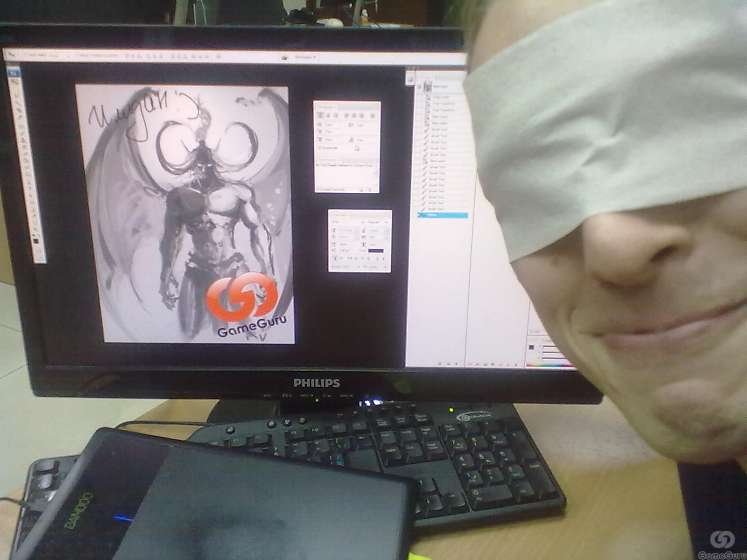This screenshot has height=560, width=747.
Task: Click Delete current state trash icon in History
Action: [456, 363]
